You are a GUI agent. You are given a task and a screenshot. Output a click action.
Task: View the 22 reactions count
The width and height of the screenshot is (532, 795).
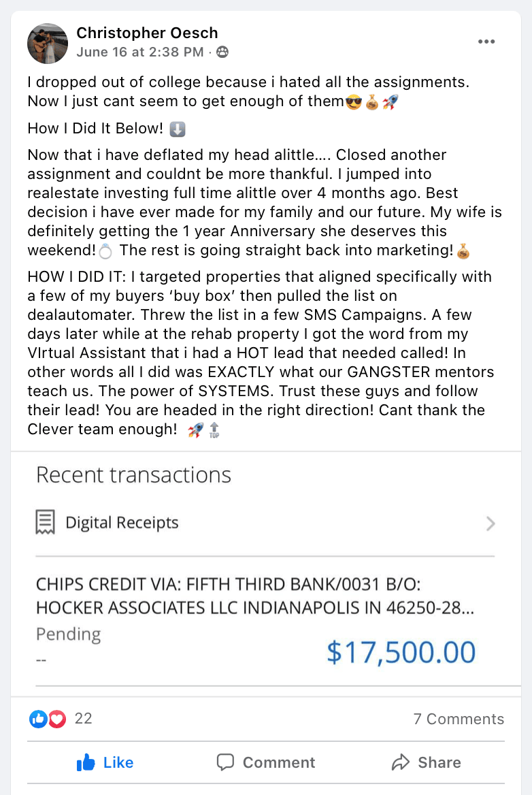point(83,719)
